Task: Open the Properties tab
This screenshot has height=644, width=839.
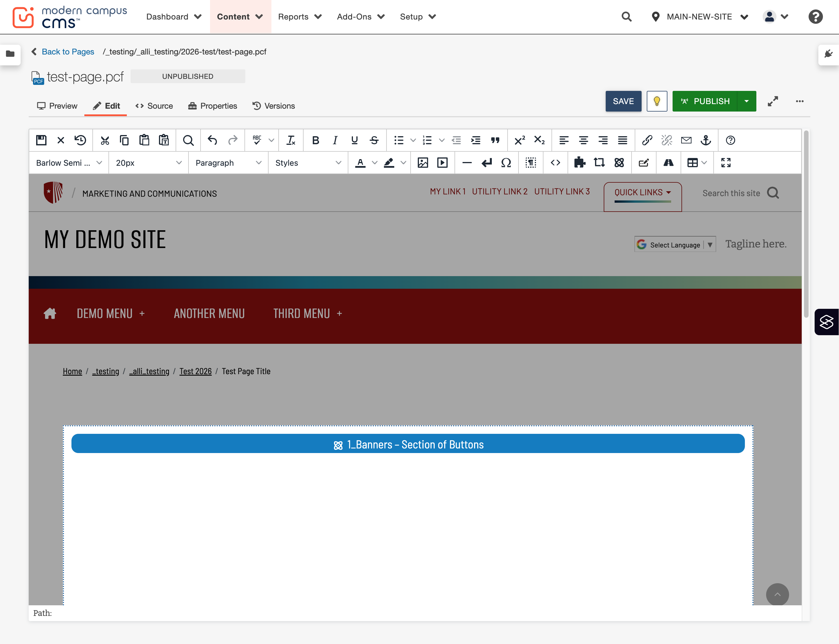Action: [x=213, y=106]
